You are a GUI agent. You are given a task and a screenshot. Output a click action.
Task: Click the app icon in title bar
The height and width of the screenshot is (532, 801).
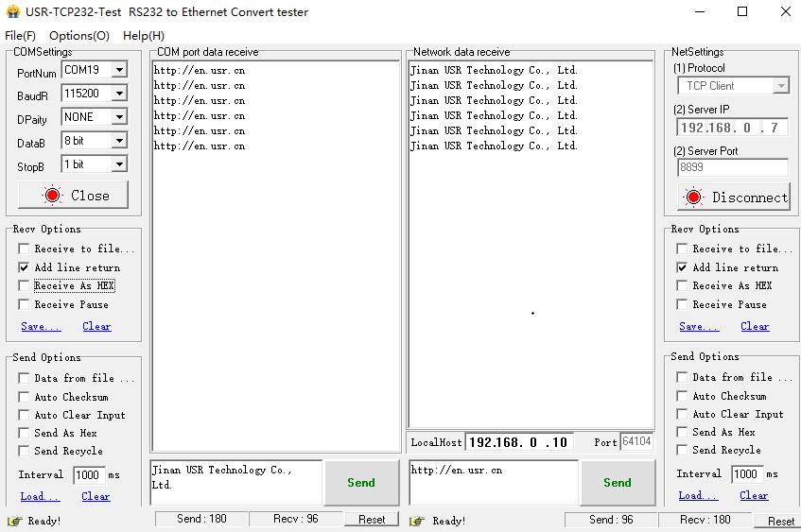(13, 11)
